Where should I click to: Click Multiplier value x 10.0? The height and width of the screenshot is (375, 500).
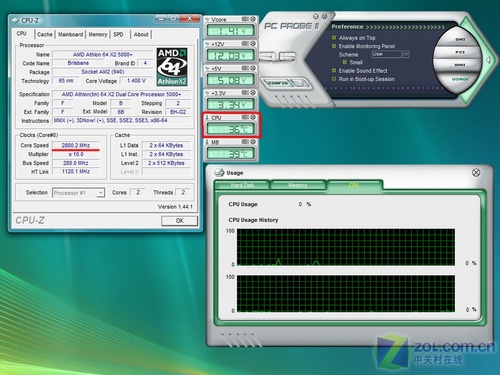76,154
